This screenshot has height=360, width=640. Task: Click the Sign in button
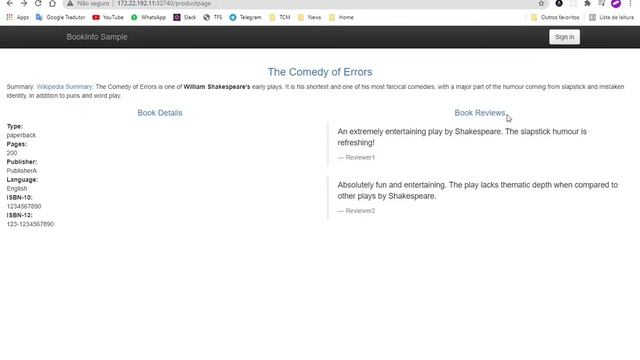coord(564,37)
